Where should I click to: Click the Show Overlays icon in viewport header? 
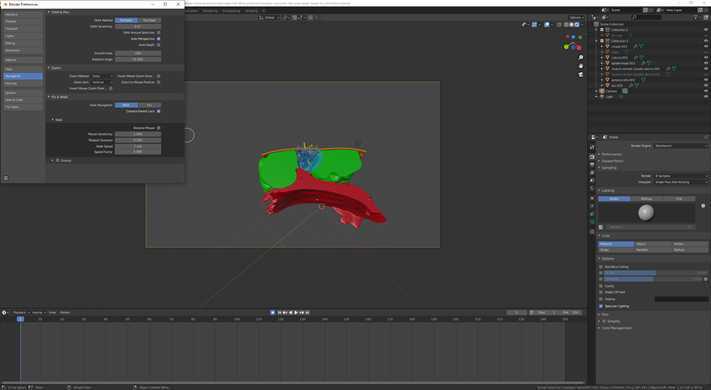click(x=547, y=24)
